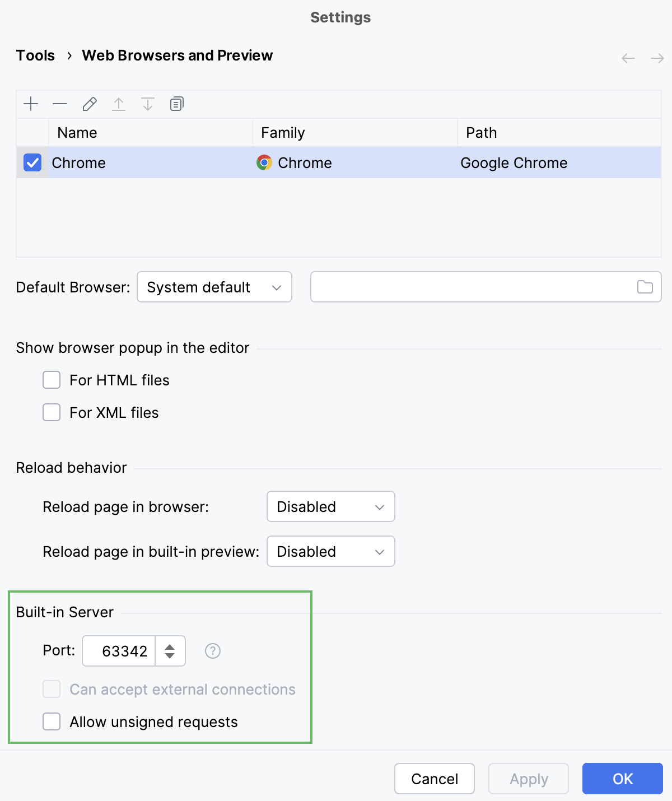This screenshot has height=801, width=672.
Task: Click the Cancel button
Action: click(x=435, y=779)
